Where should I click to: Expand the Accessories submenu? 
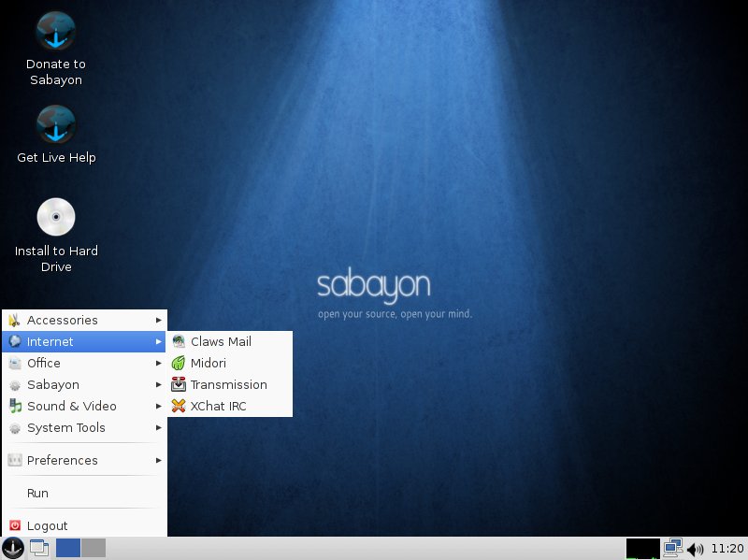(63, 320)
